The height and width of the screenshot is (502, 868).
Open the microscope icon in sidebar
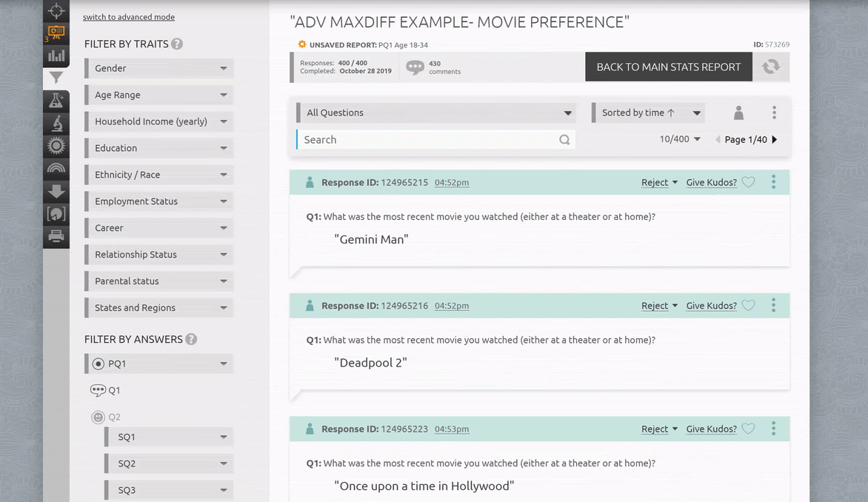(56, 123)
